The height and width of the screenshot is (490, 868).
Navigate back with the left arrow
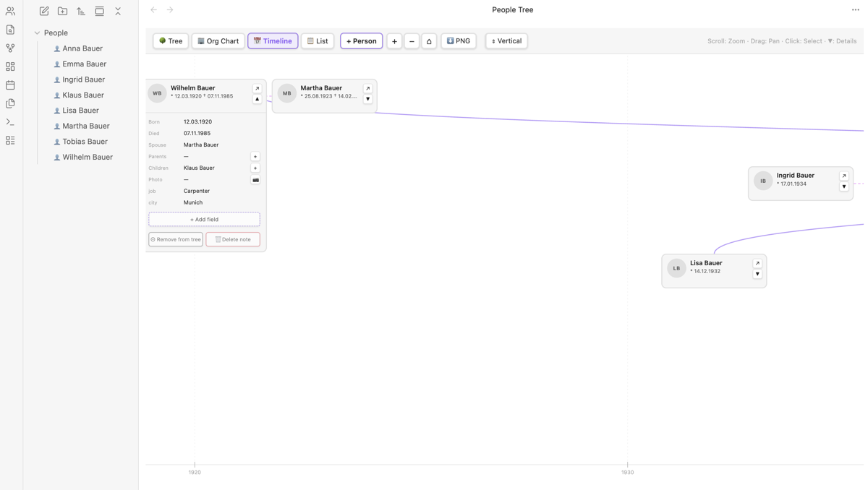click(153, 10)
